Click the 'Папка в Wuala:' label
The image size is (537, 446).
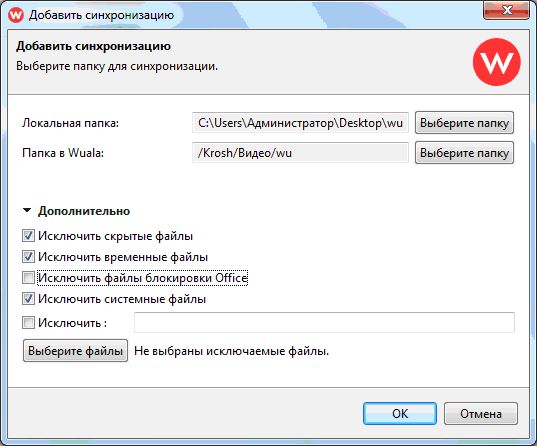tap(63, 153)
